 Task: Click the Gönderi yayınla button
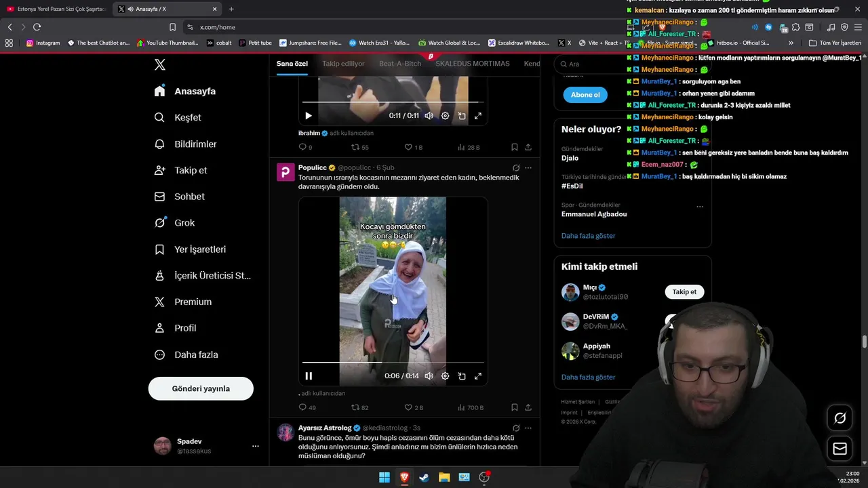(201, 388)
